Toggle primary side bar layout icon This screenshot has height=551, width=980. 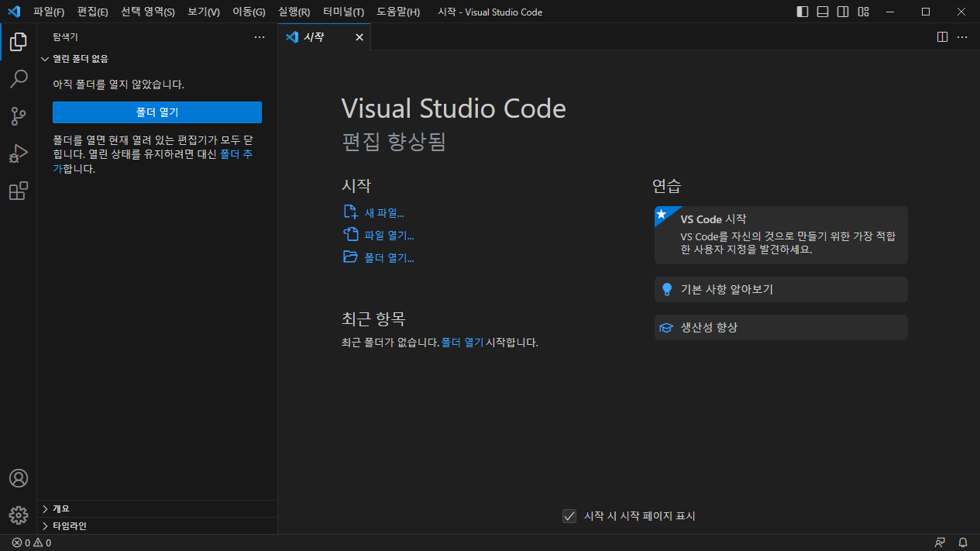803,12
